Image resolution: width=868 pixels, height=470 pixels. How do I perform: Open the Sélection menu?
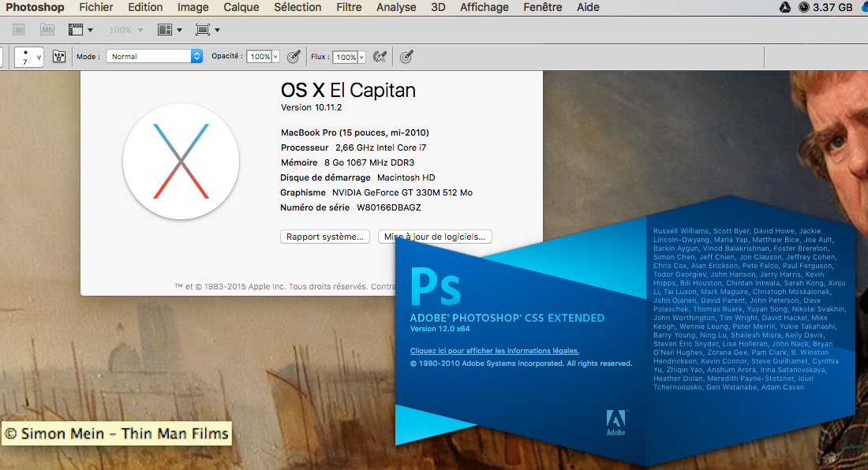click(x=297, y=7)
